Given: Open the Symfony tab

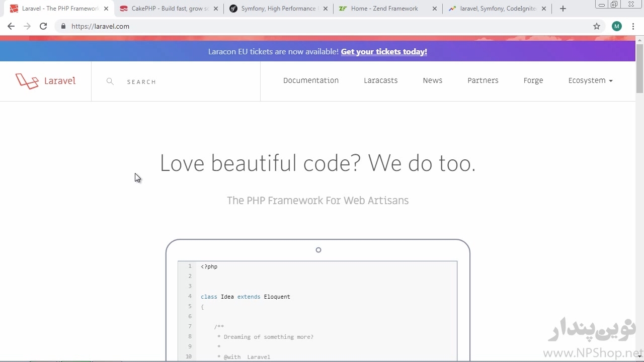Looking at the screenshot, I should [x=277, y=9].
